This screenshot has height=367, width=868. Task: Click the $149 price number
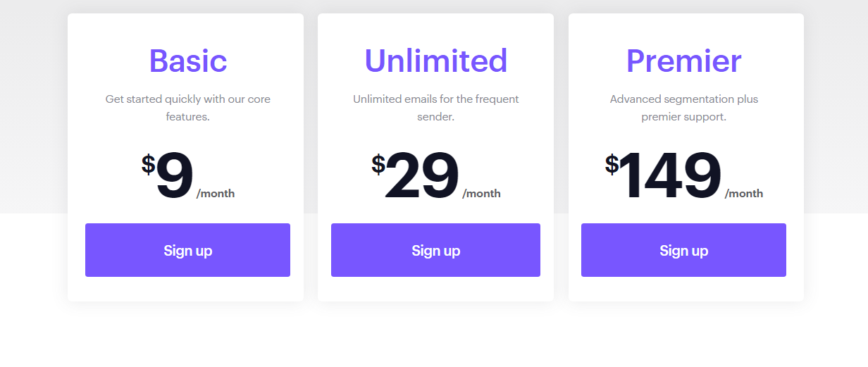point(670,176)
